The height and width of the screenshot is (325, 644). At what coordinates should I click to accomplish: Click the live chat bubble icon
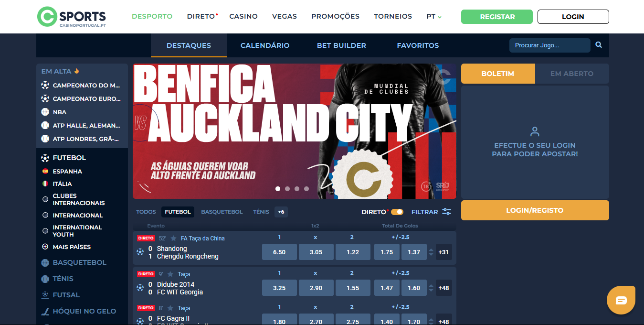coord(621,300)
